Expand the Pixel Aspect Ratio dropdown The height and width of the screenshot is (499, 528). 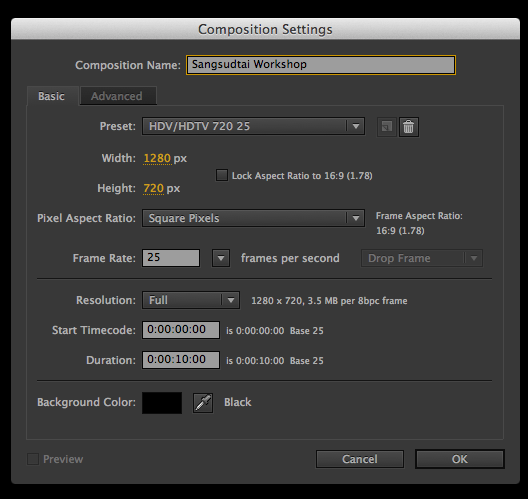tap(253, 218)
